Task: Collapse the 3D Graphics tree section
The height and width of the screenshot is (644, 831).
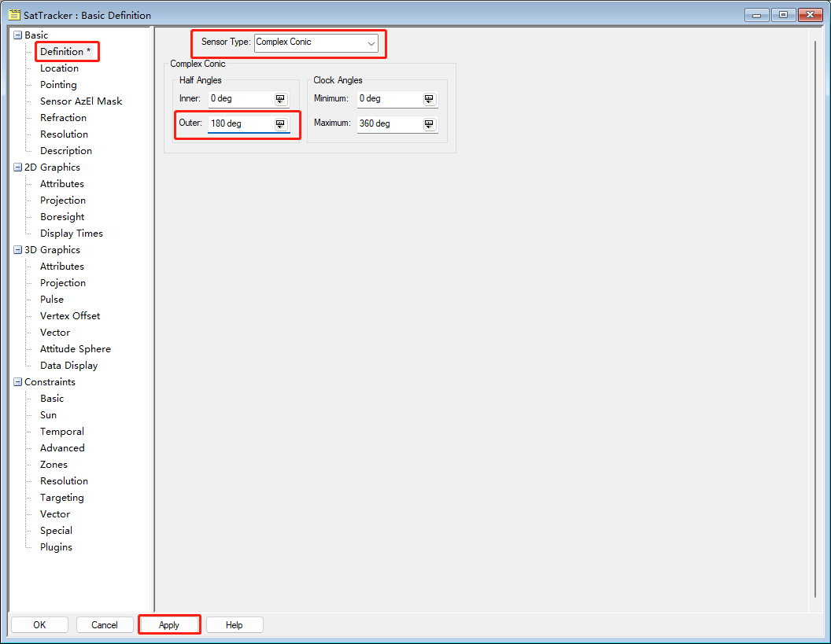Action: point(17,250)
